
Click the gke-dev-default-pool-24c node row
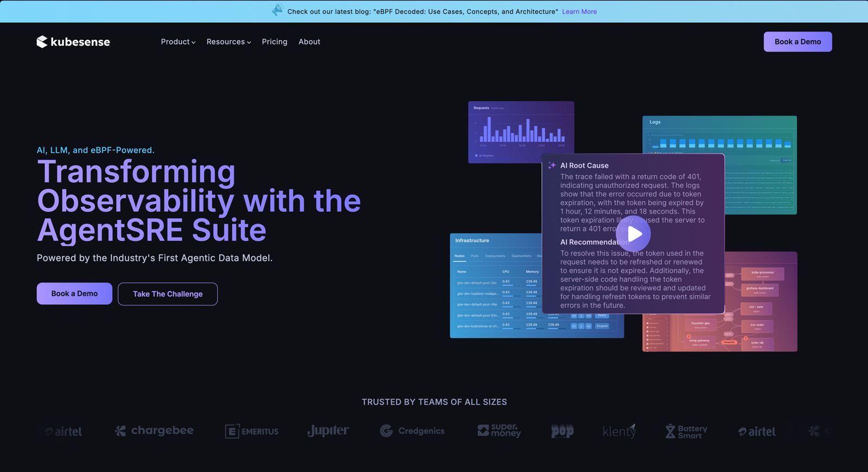(498, 283)
